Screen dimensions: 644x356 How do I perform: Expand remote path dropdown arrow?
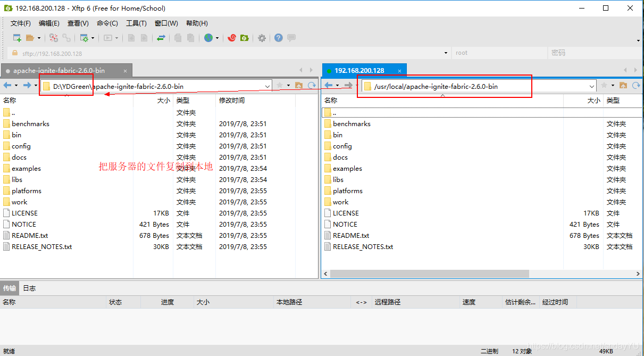pos(592,86)
